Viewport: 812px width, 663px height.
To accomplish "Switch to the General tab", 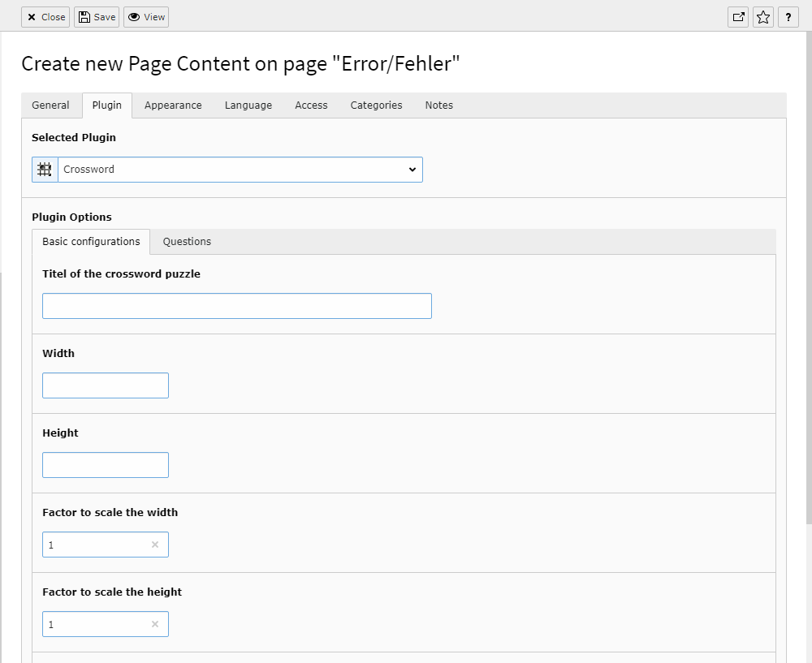I will click(x=50, y=105).
